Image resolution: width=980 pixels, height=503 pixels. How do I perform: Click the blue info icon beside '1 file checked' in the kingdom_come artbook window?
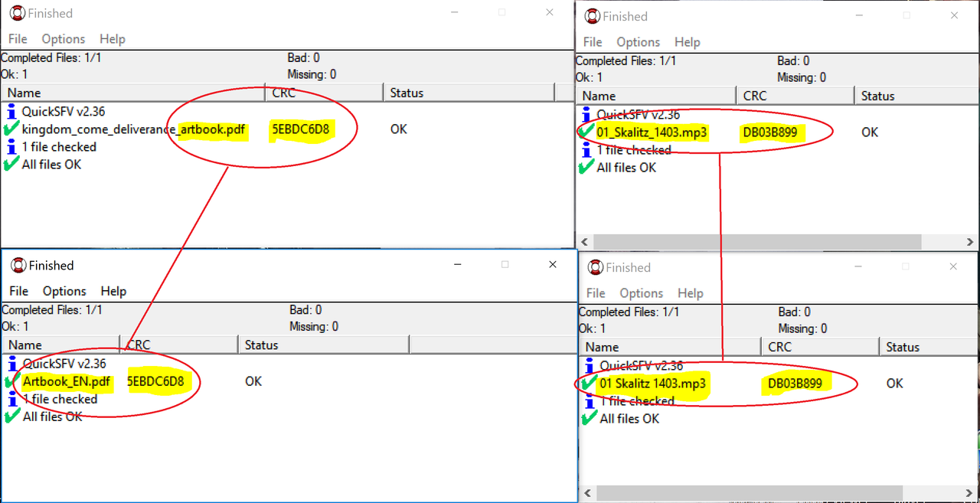click(x=11, y=146)
